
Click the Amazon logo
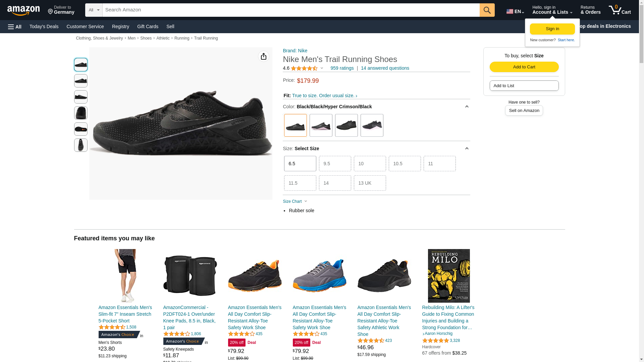23,10
